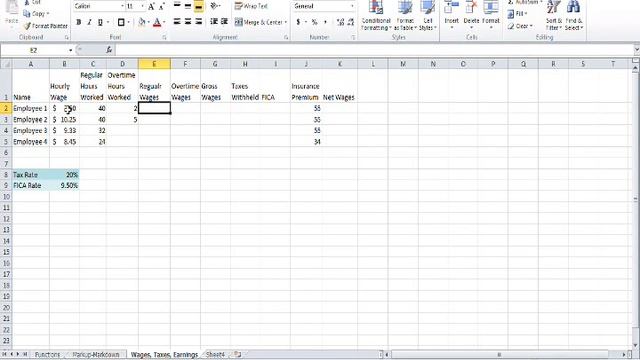Viewport: 640px width, 360px height.
Task: Click the Wrap Text button
Action: 251,6
